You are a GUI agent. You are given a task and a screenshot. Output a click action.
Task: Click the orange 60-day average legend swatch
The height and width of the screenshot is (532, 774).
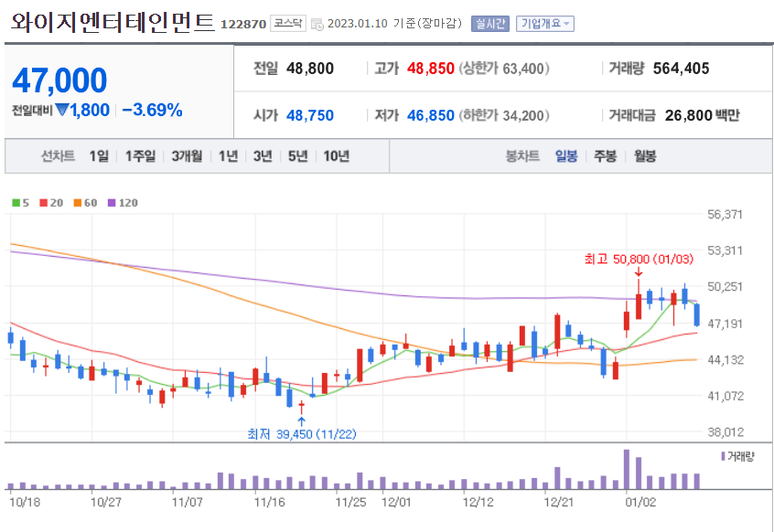point(78,203)
